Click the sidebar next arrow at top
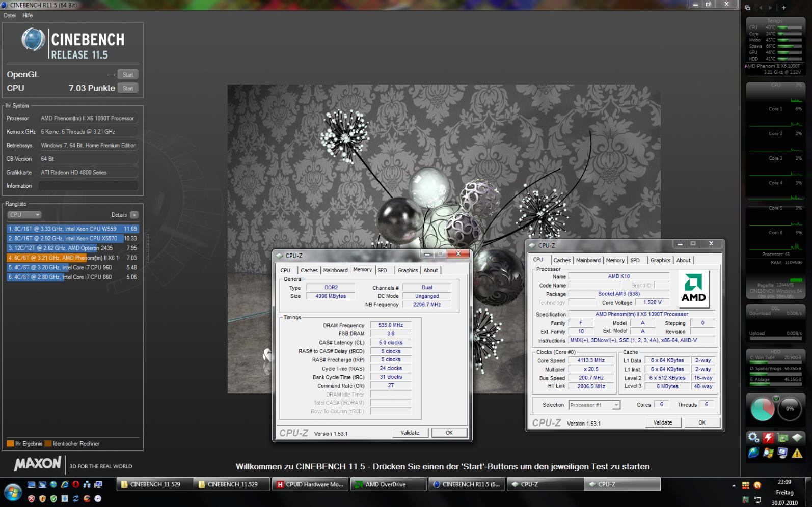 click(770, 8)
